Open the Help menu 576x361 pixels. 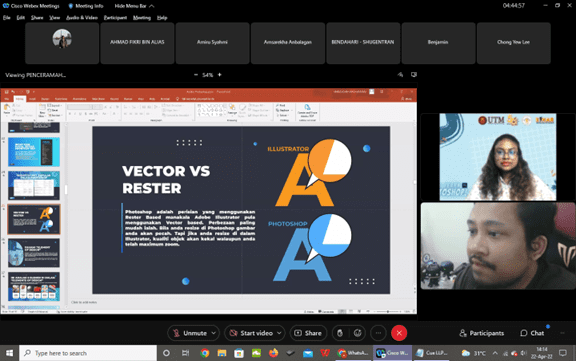point(162,18)
